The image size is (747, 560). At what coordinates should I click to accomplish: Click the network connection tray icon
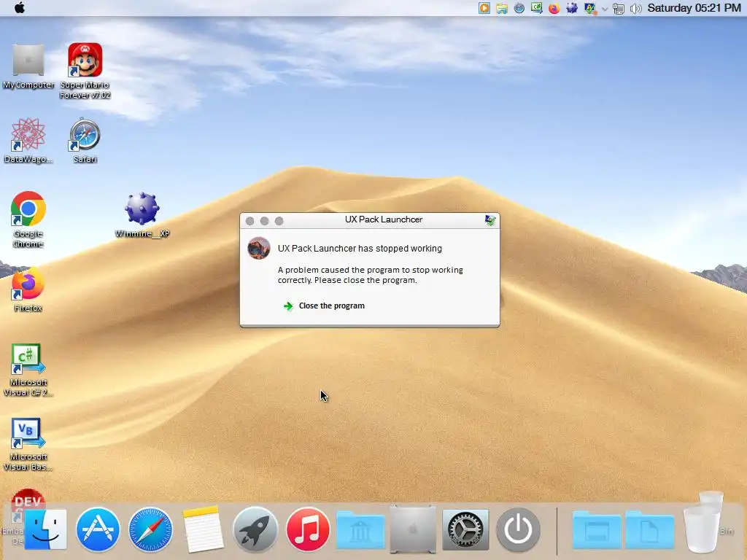[619, 9]
